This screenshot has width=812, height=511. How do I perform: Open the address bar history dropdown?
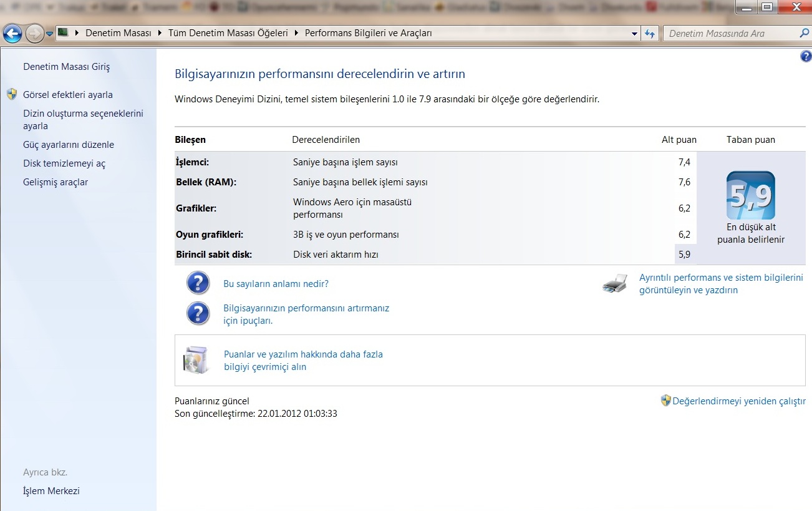[635, 34]
